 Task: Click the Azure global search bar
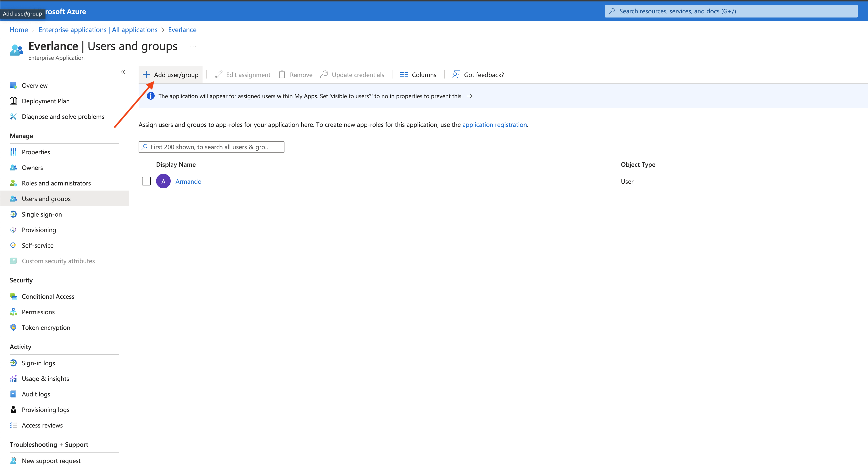[731, 11]
